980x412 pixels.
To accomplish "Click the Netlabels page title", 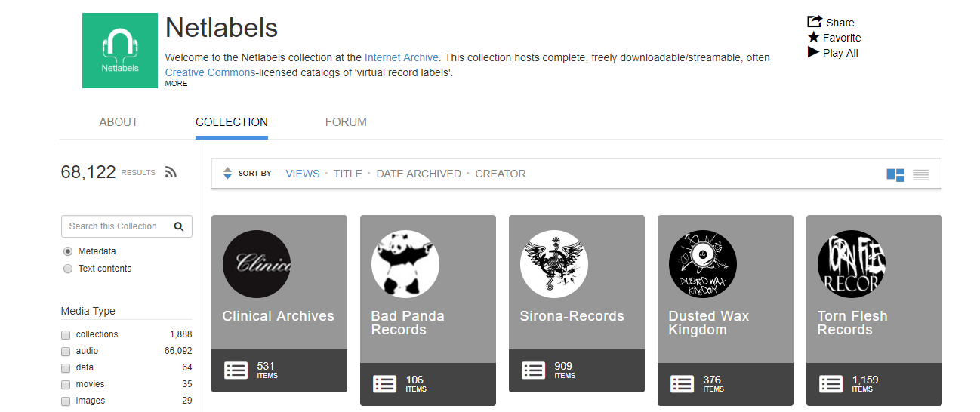I will pyautogui.click(x=222, y=29).
